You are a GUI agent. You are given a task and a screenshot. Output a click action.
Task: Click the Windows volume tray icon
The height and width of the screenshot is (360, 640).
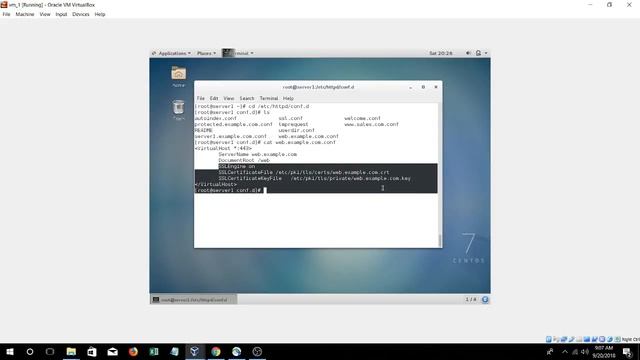click(x=585, y=351)
